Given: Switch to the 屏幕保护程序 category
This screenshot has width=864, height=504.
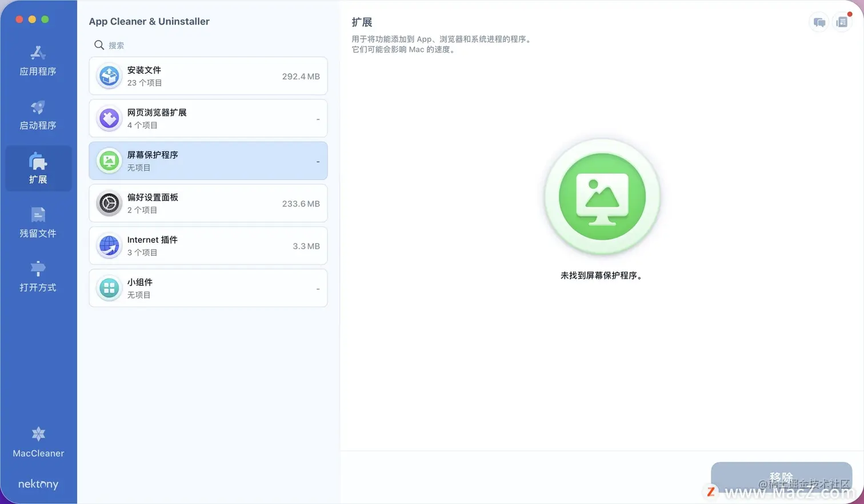Looking at the screenshot, I should pos(207,161).
